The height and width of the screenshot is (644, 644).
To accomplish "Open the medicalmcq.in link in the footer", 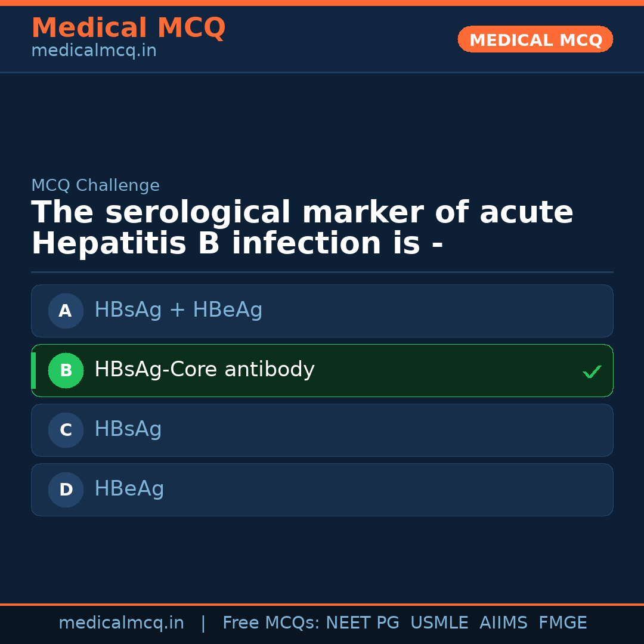I will coord(121,623).
